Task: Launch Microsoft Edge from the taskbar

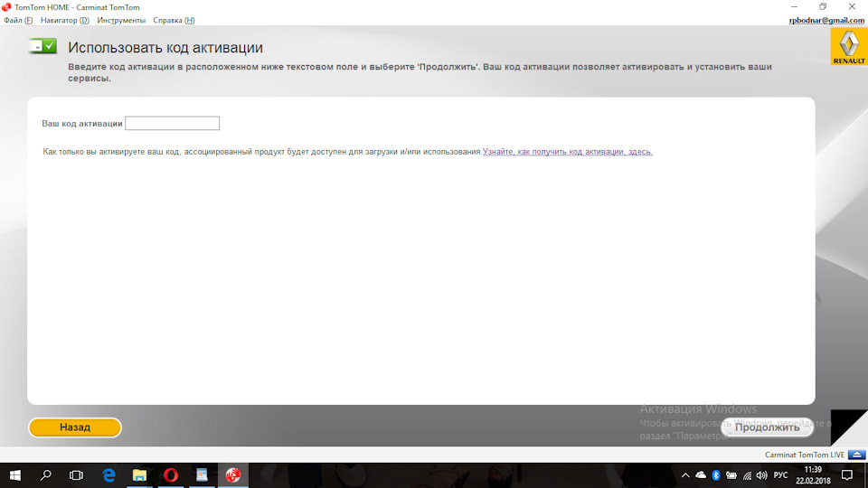Action: pos(108,475)
